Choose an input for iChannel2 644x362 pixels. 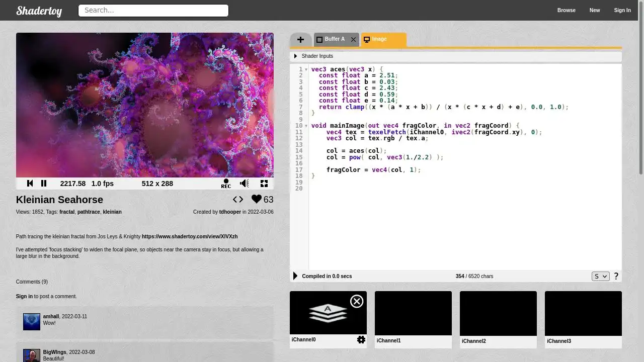498,313
